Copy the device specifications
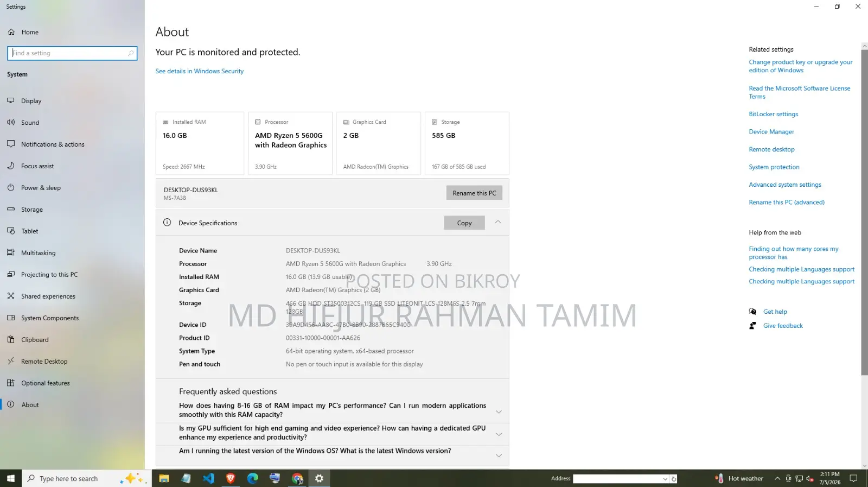 pyautogui.click(x=464, y=223)
